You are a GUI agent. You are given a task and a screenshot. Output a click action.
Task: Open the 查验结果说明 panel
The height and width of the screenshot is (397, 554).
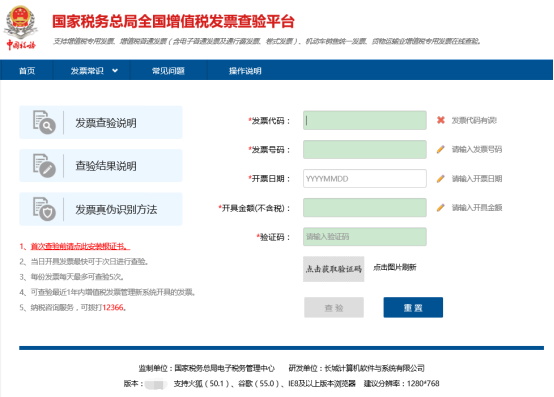click(x=101, y=166)
